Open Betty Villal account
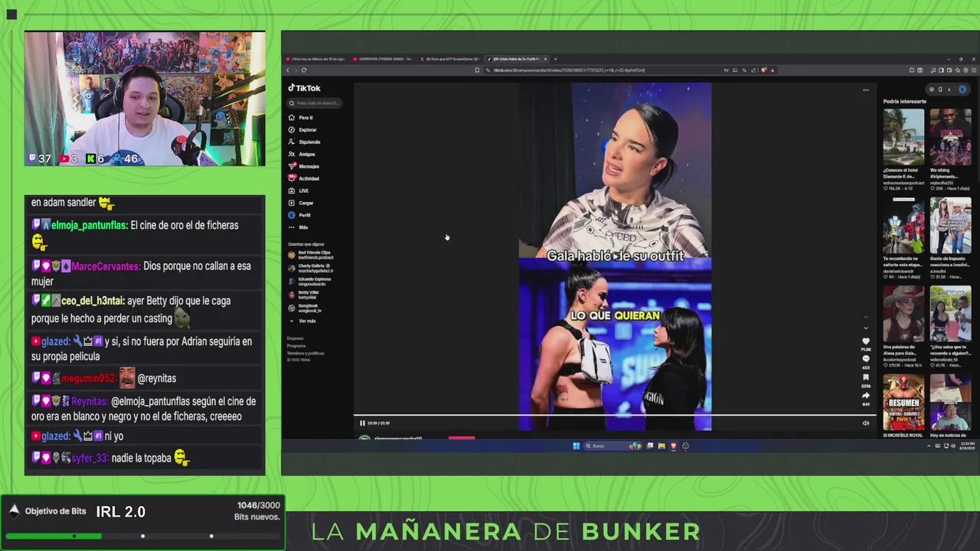The width and height of the screenshot is (980, 551). pyautogui.click(x=305, y=295)
